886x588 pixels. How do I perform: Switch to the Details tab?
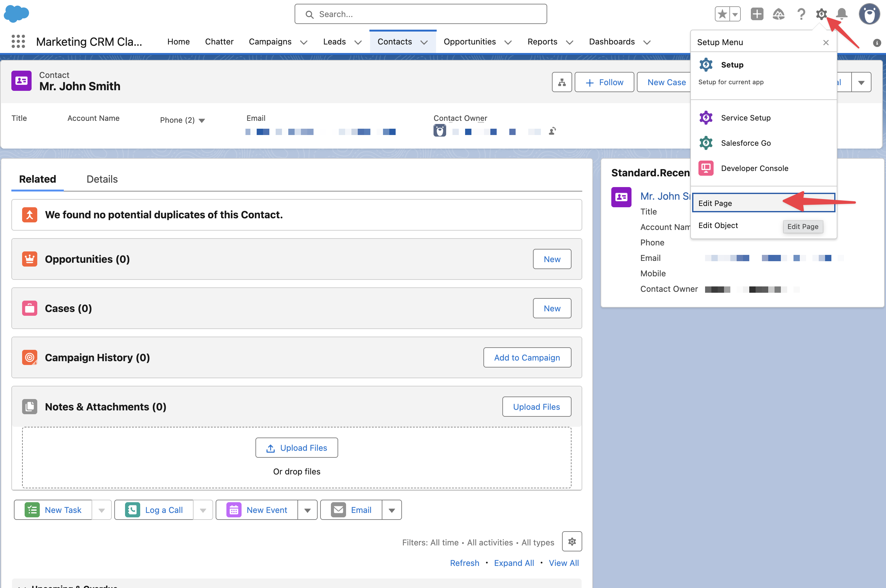(x=102, y=179)
